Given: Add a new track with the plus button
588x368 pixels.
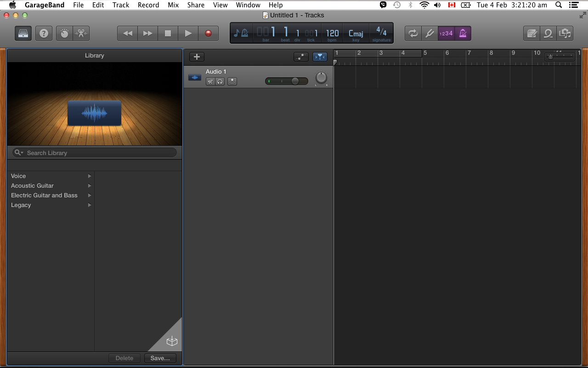Looking at the screenshot, I should 197,57.
